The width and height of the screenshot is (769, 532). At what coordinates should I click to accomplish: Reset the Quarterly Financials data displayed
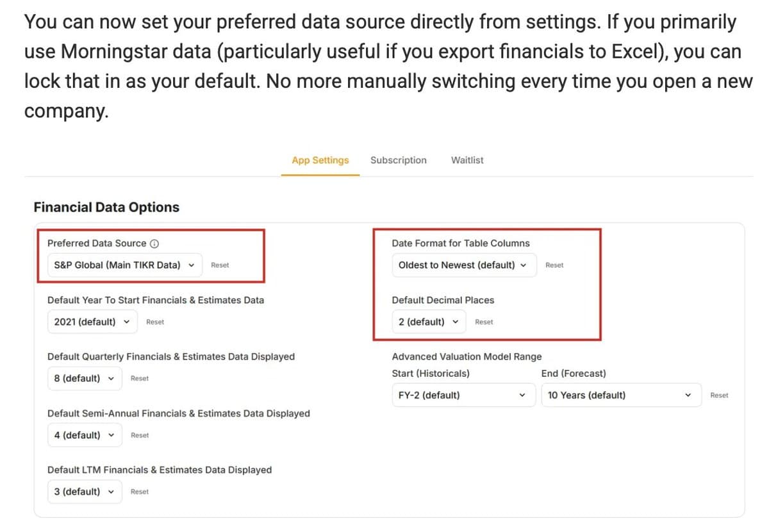pyautogui.click(x=140, y=379)
